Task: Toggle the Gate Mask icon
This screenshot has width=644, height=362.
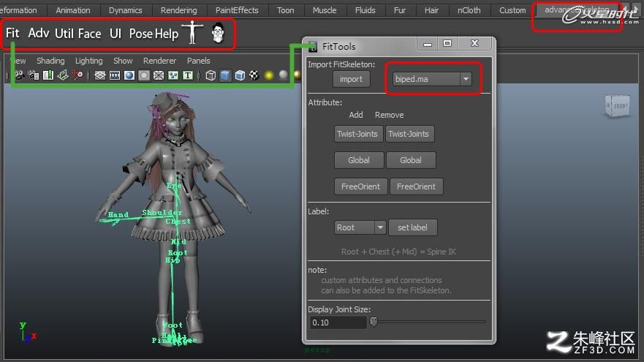Action: (144, 75)
